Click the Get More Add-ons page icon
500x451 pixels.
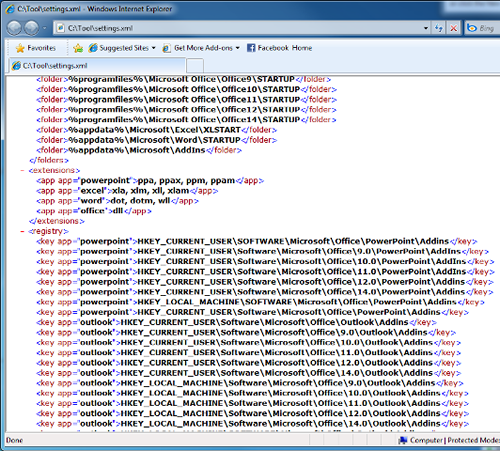pos(166,48)
